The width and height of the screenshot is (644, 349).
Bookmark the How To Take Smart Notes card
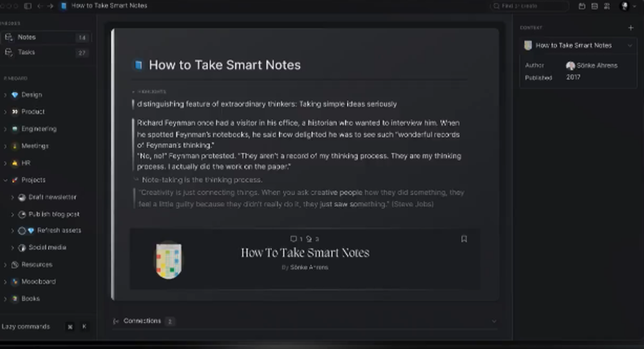[464, 239]
